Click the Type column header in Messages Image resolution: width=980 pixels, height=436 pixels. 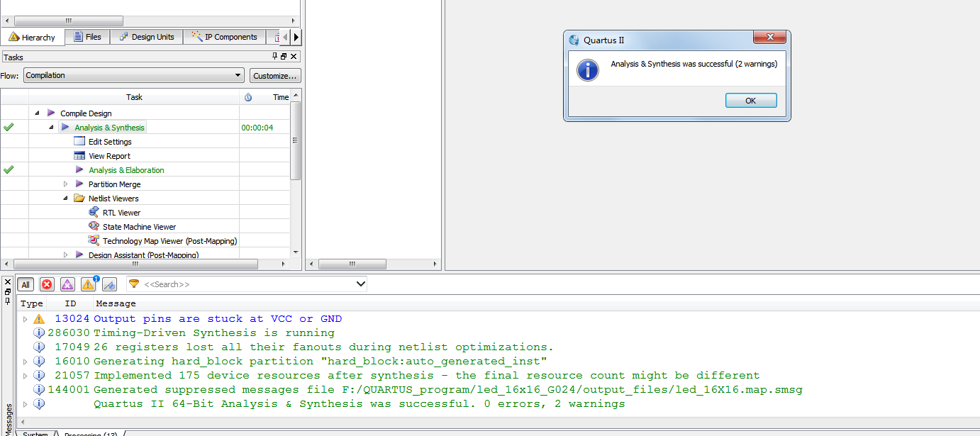[x=31, y=303]
